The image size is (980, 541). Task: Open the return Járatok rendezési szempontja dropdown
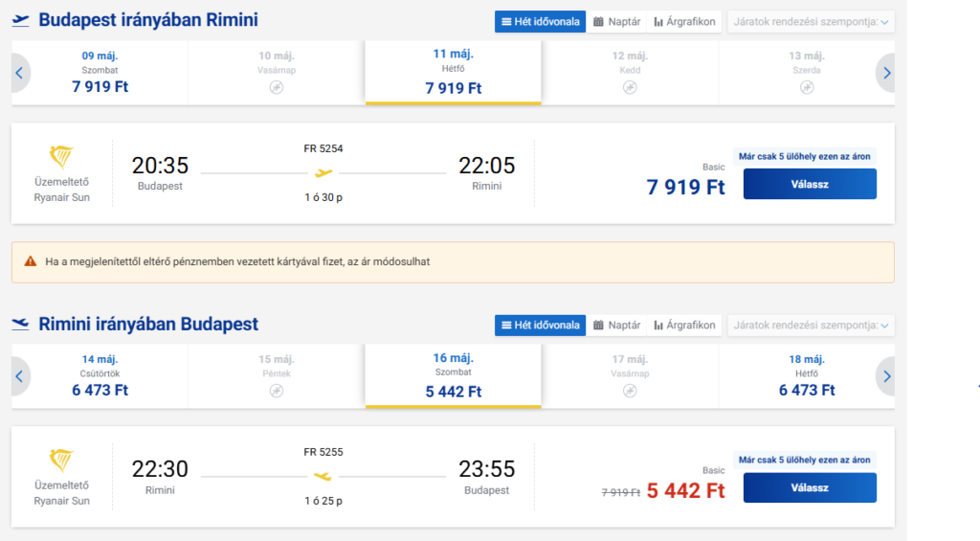point(810,325)
